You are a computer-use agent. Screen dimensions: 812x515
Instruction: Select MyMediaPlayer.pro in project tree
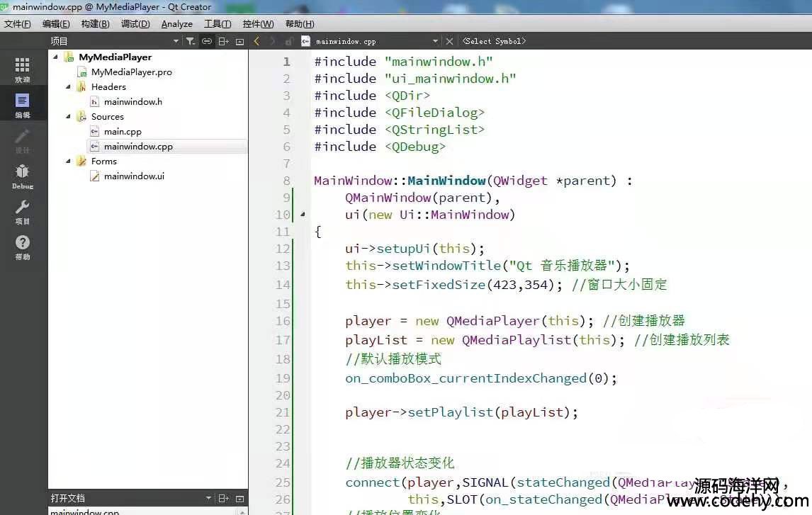(132, 72)
